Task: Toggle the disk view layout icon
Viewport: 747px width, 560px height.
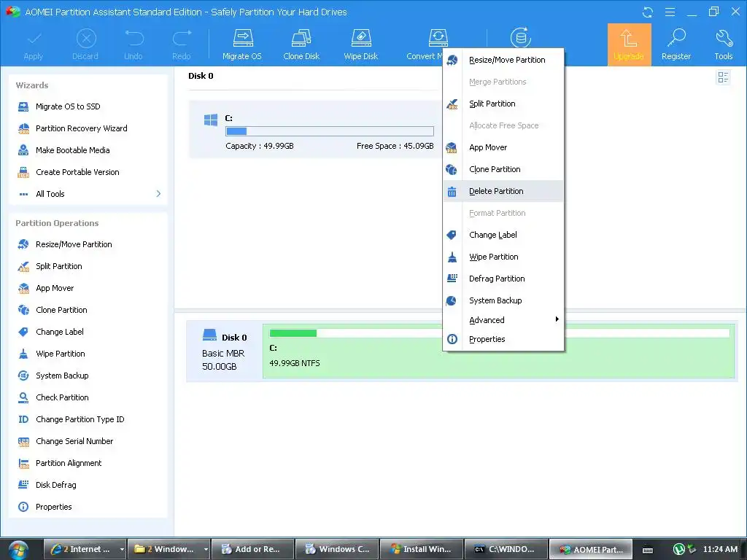Action: tap(723, 77)
